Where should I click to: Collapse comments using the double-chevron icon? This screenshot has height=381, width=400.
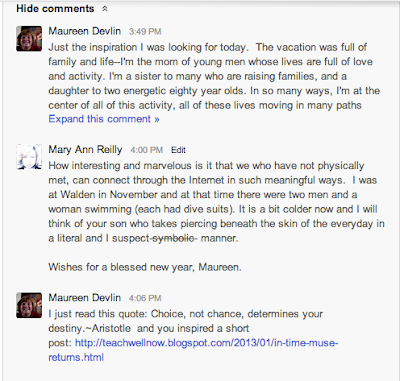[105, 9]
